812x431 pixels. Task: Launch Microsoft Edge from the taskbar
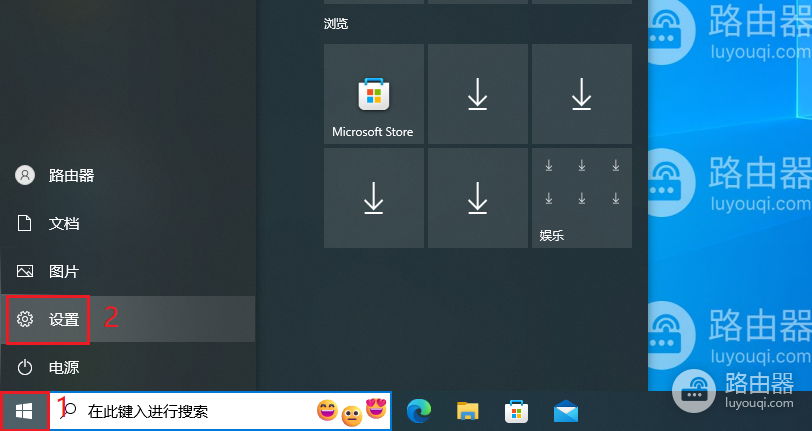pos(418,412)
